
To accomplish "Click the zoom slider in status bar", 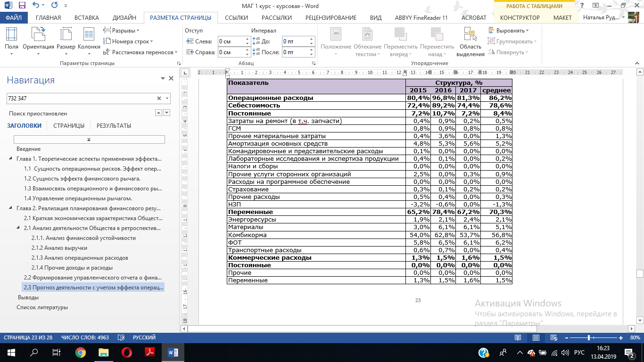I will 589,338.
